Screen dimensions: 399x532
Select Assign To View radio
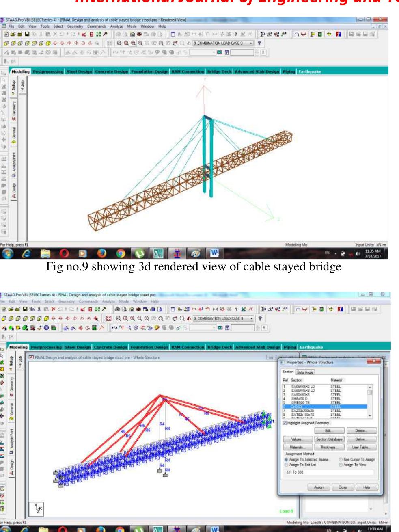(x=340, y=465)
